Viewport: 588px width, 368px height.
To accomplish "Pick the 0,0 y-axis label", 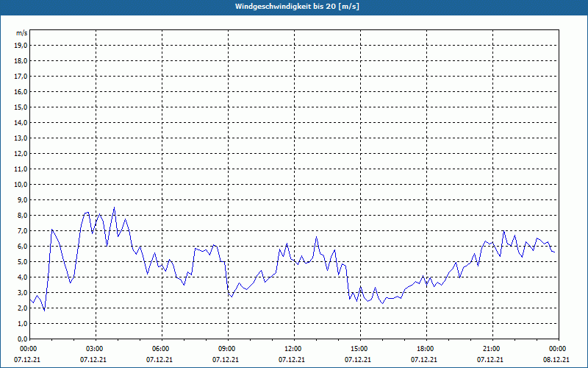I will click(x=23, y=339).
